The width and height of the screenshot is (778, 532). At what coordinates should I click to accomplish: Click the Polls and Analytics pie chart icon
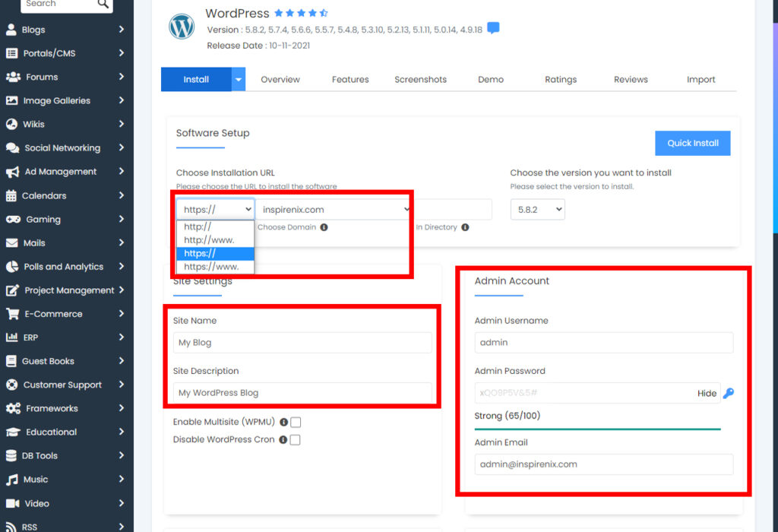tap(12, 267)
